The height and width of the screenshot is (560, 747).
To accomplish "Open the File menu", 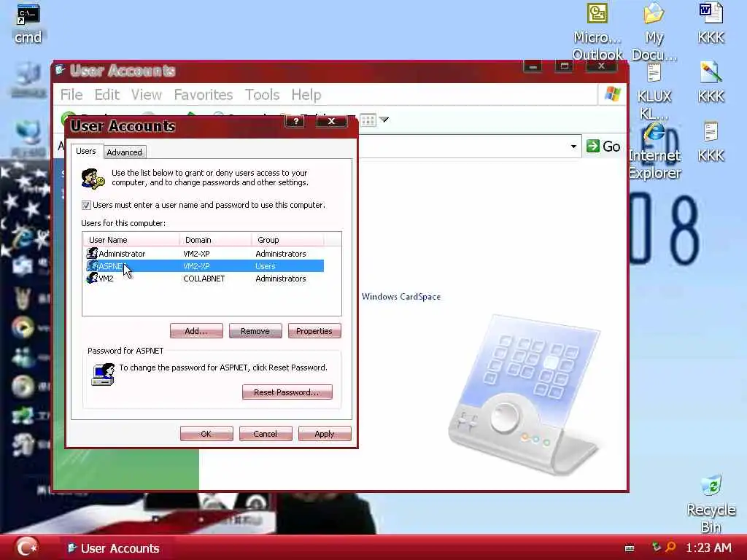I will tap(71, 95).
